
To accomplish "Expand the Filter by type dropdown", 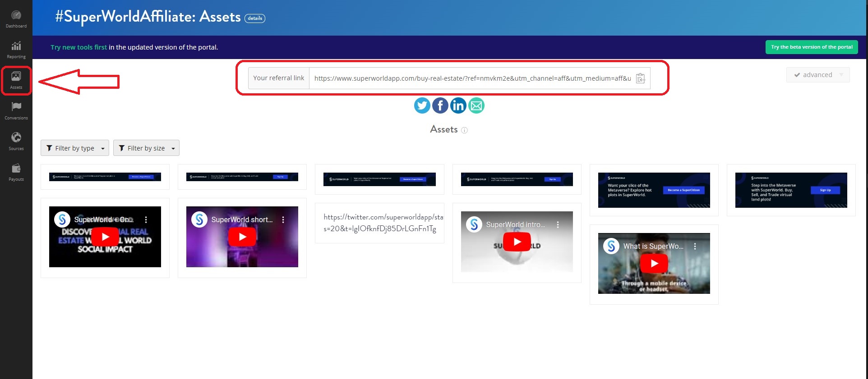I will (x=75, y=148).
